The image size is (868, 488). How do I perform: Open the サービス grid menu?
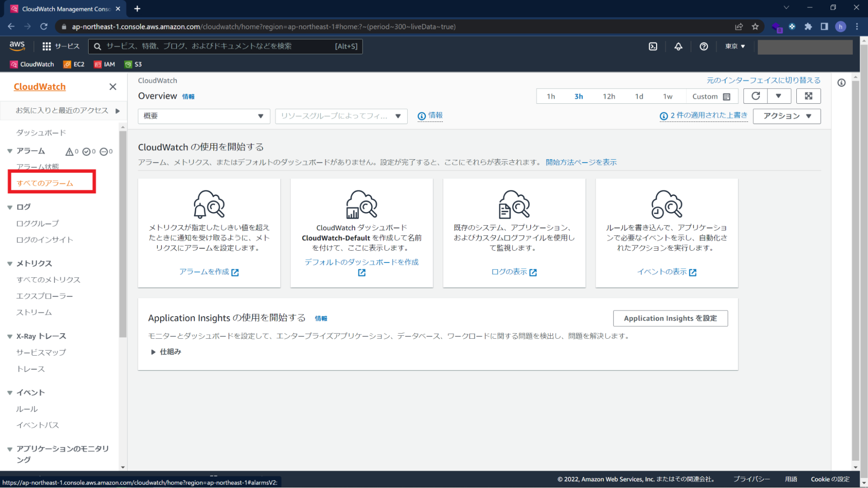pyautogui.click(x=61, y=46)
